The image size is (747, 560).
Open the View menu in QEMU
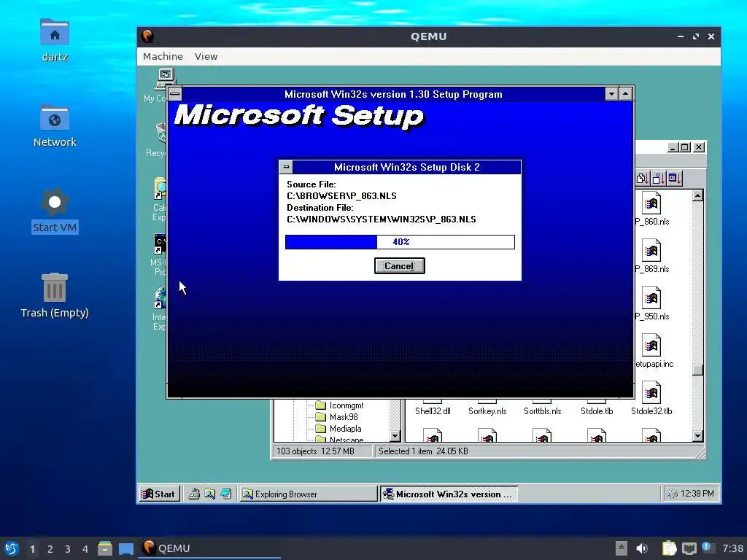tap(206, 56)
